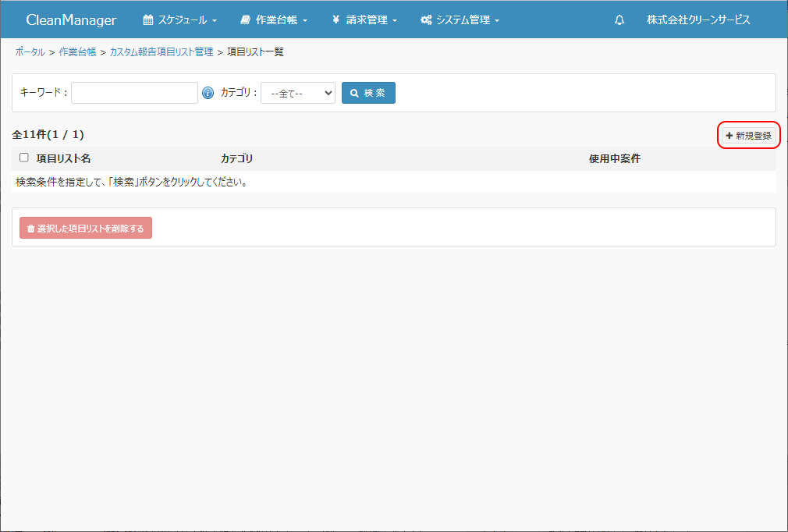Screen dimensions: 788x532
Task: Focus the キーワード text input field
Action: pyautogui.click(x=134, y=93)
